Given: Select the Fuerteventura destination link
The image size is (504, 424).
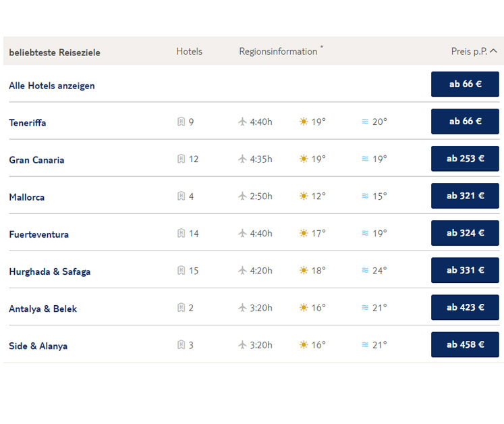Looking at the screenshot, I should 39,234.
